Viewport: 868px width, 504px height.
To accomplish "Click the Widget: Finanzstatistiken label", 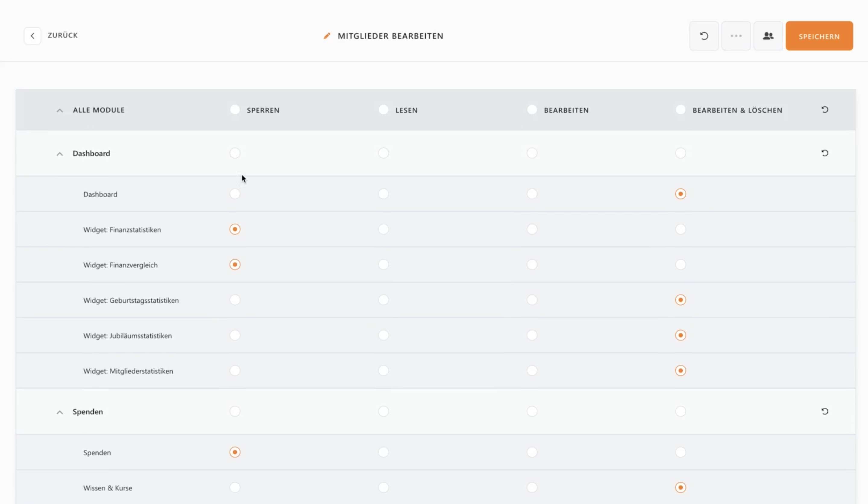I will 122,230.
